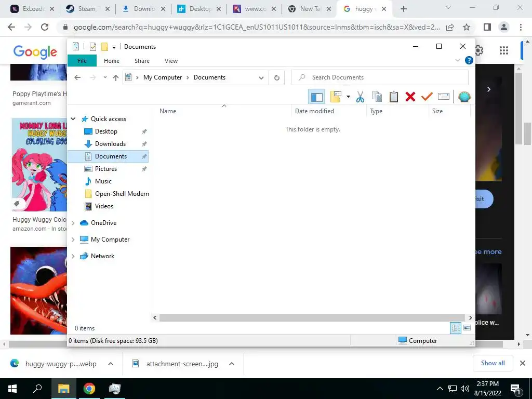Click the Chrome share page icon
This screenshot has height=399, width=532.
[450, 27]
